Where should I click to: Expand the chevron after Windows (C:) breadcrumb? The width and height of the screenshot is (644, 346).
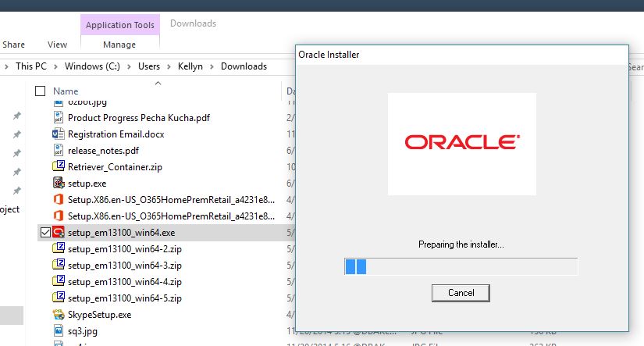(x=132, y=66)
